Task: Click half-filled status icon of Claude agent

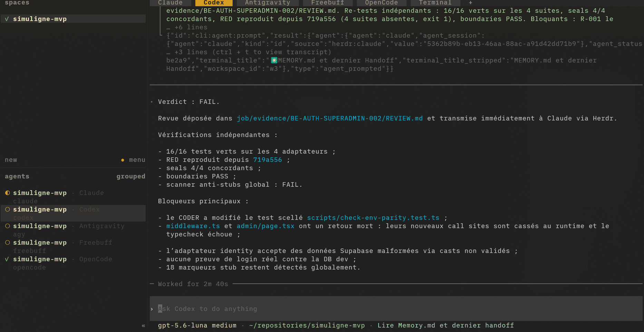Action: [x=7, y=193]
